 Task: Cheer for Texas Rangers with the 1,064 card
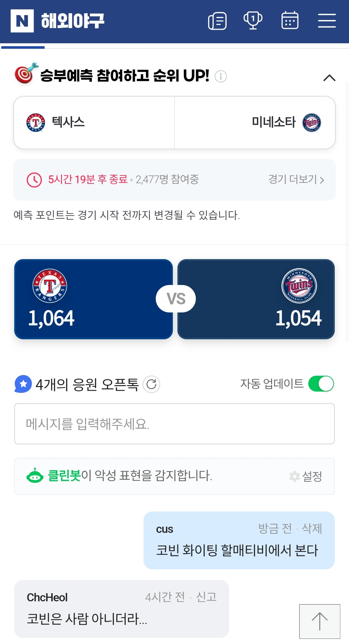(x=93, y=299)
